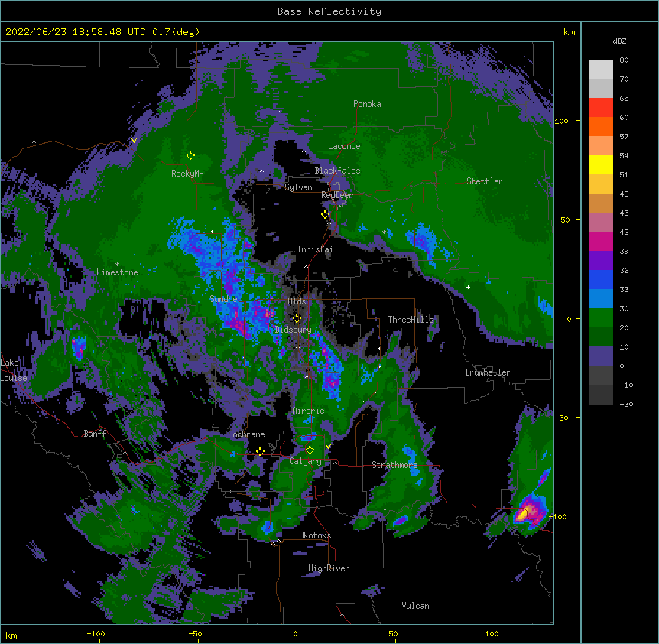659x644 pixels.
Task: Click the bottom axis 50 tick label
Action: click(x=393, y=633)
